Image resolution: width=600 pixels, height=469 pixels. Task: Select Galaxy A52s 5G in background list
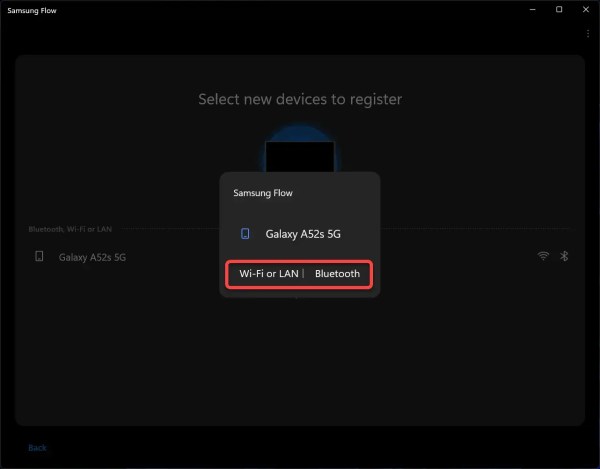coord(92,257)
